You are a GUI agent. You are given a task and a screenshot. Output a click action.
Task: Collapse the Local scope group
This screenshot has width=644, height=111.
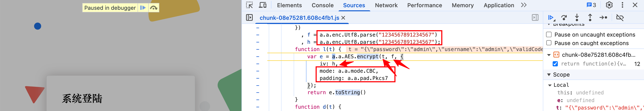[550, 85]
